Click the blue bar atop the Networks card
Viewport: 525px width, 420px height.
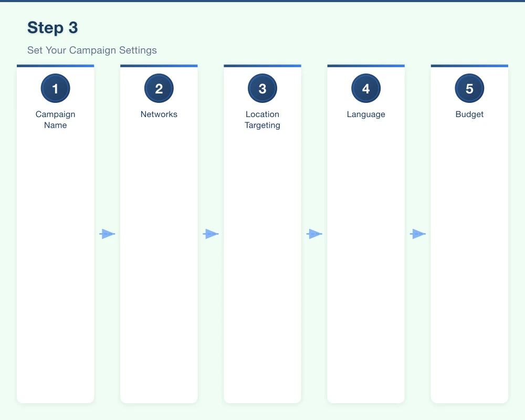[x=159, y=66]
